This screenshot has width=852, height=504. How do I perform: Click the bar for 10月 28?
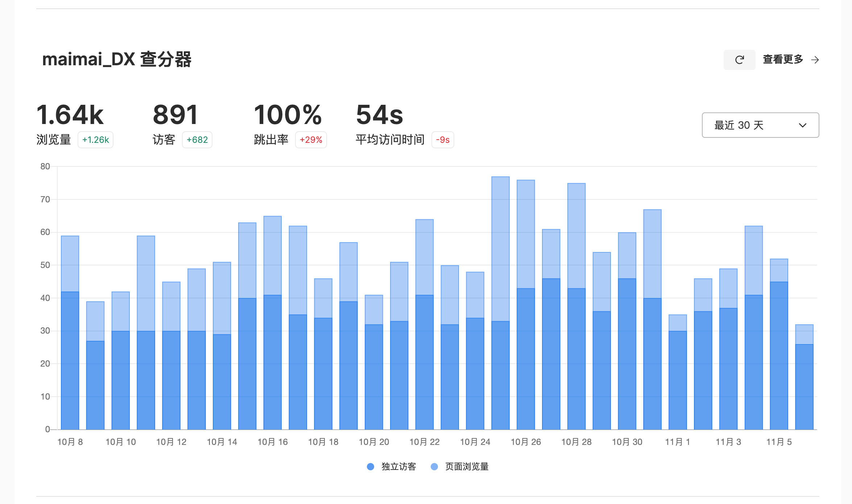(576, 306)
